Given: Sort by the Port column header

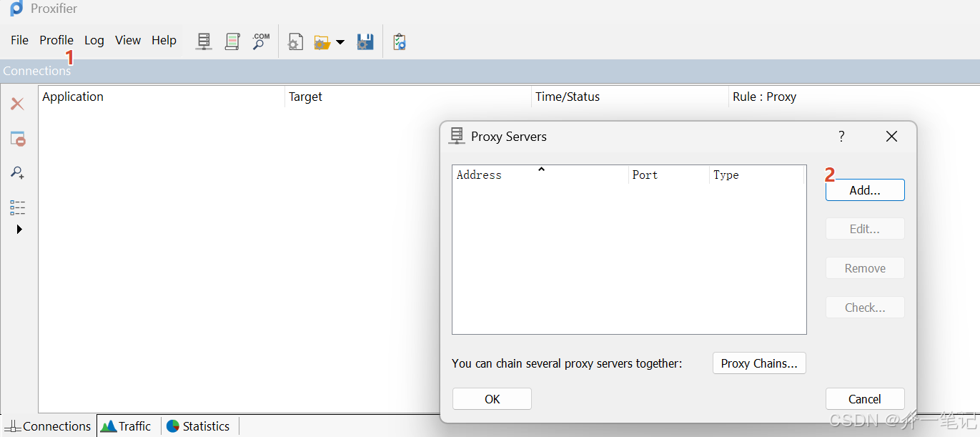Looking at the screenshot, I should click(x=669, y=175).
